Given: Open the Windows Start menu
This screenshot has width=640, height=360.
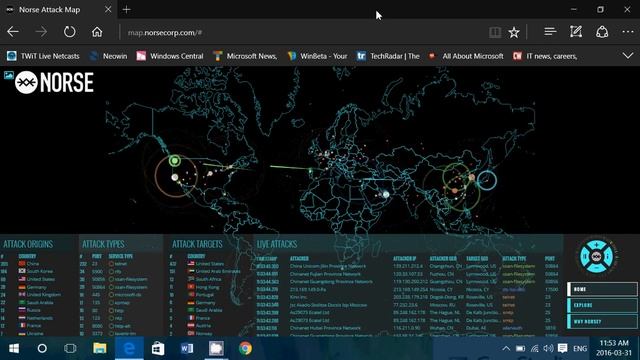Looking at the screenshot, I should coord(14,348).
